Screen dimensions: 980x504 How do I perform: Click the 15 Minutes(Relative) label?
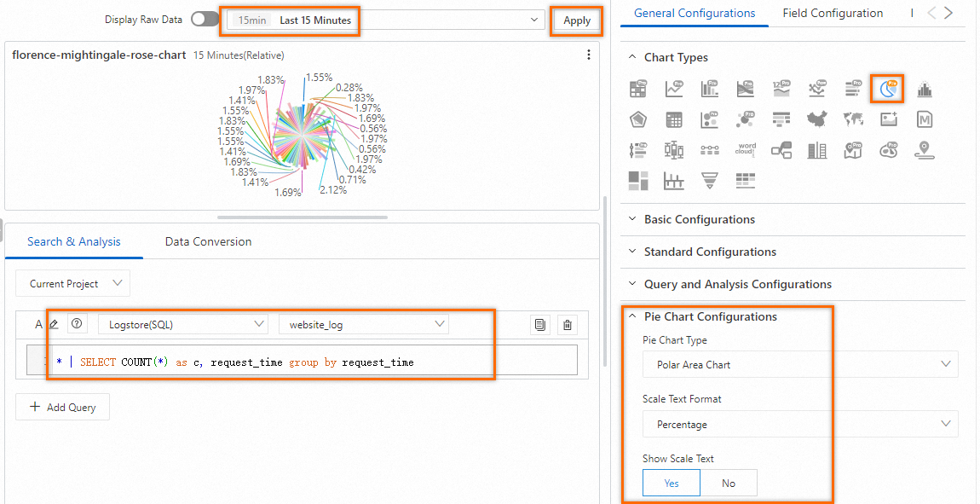click(x=239, y=55)
